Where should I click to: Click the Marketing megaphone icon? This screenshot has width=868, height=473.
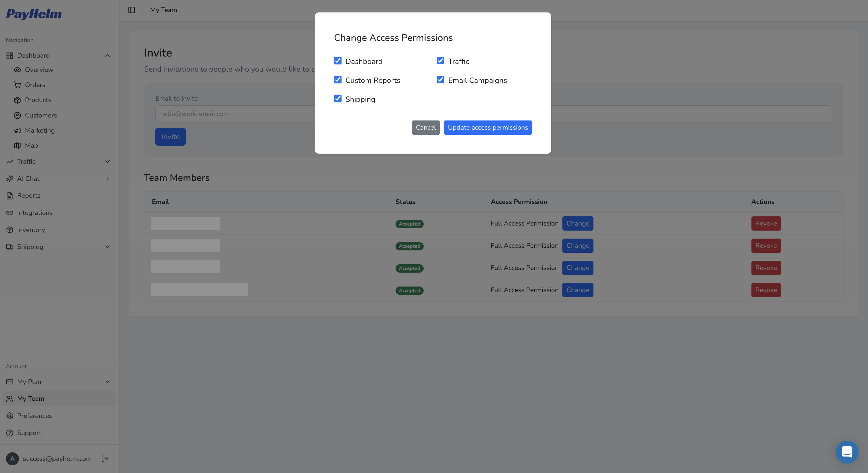point(17,131)
